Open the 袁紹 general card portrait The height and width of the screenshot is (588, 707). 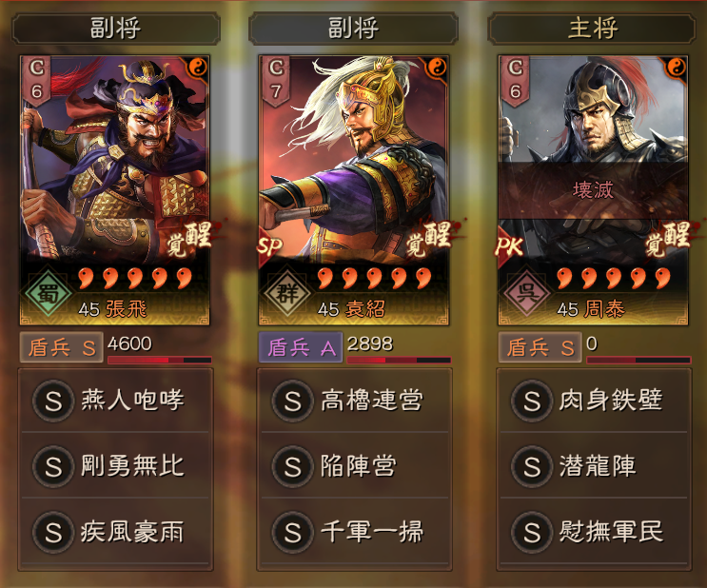354,190
